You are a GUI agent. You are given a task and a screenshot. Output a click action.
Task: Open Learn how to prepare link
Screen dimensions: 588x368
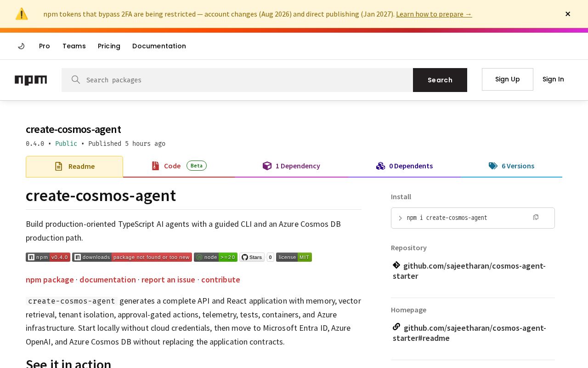click(434, 14)
